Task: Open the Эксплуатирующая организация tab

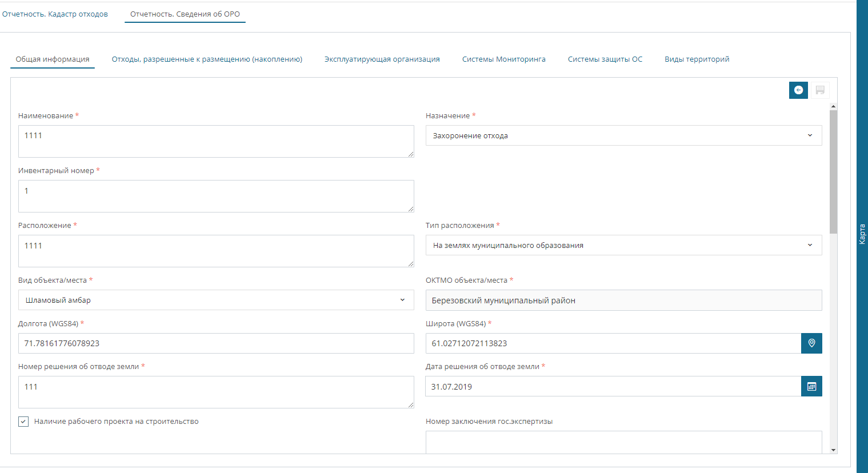Action: click(382, 59)
